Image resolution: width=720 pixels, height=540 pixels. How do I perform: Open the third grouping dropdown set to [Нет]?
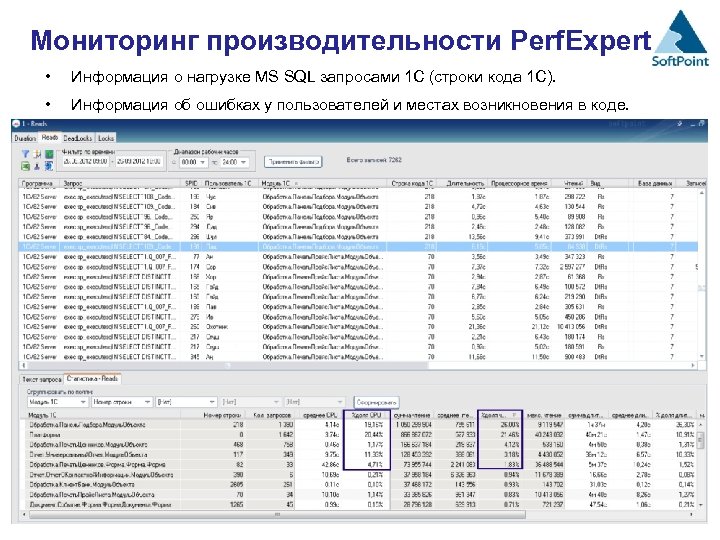pyautogui.click(x=186, y=402)
